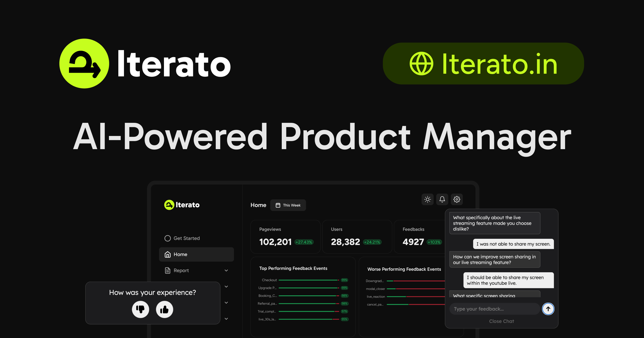Expand the lowest chevron in the sidebar

(x=226, y=319)
